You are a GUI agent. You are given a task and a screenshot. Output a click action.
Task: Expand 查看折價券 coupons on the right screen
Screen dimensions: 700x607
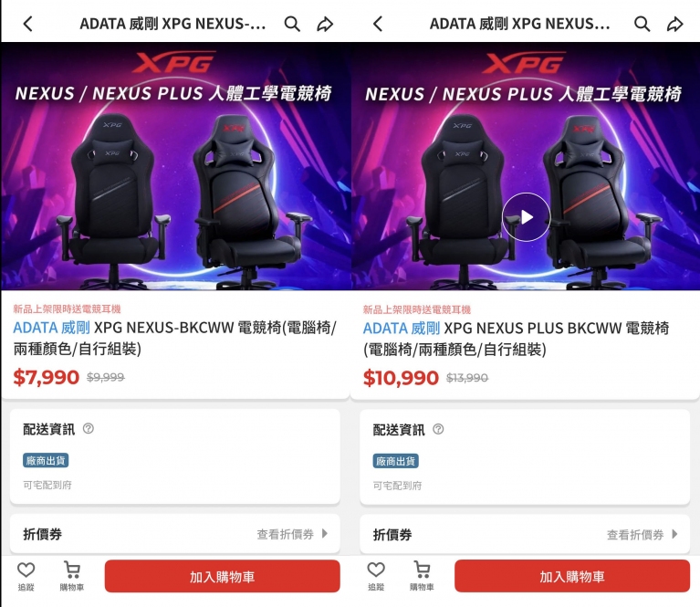643,534
